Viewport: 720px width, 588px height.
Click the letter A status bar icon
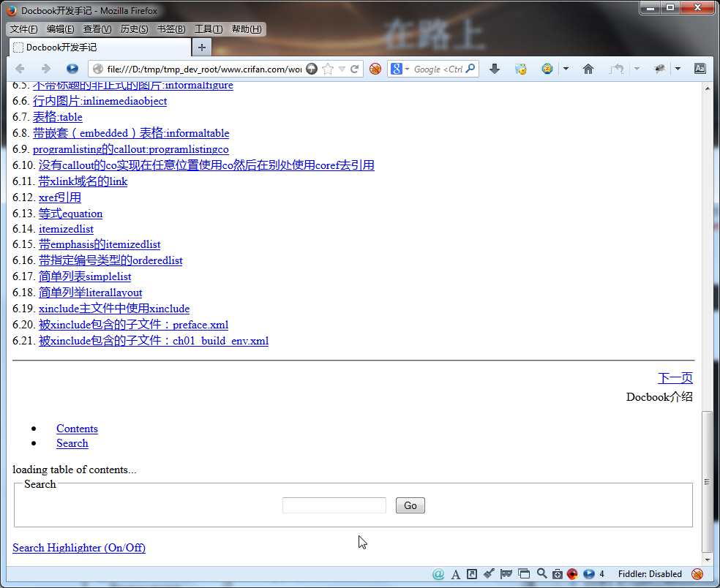[x=456, y=574]
